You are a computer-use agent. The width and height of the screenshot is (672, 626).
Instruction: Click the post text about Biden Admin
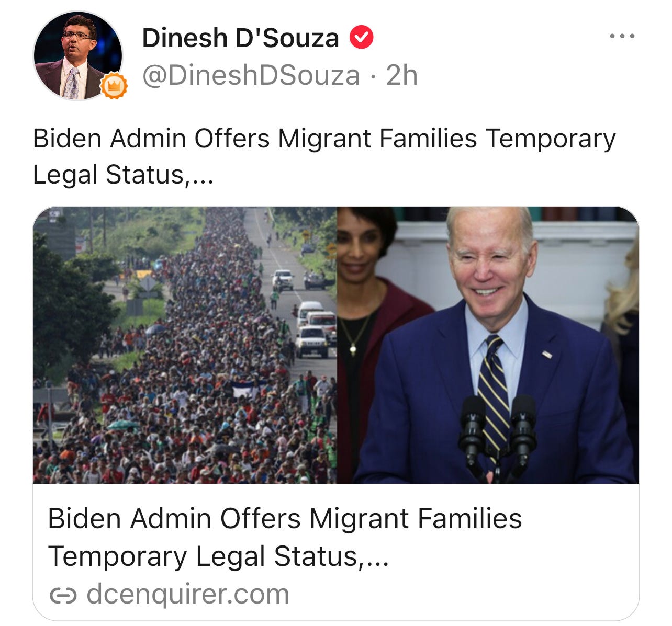[324, 156]
